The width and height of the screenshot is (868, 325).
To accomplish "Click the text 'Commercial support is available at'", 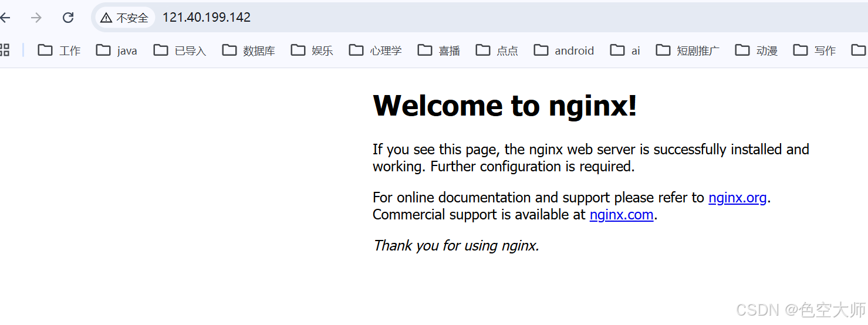I will (x=479, y=215).
